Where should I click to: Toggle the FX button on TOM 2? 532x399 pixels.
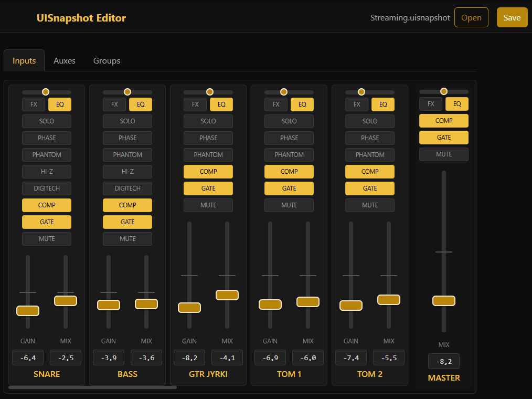(357, 104)
